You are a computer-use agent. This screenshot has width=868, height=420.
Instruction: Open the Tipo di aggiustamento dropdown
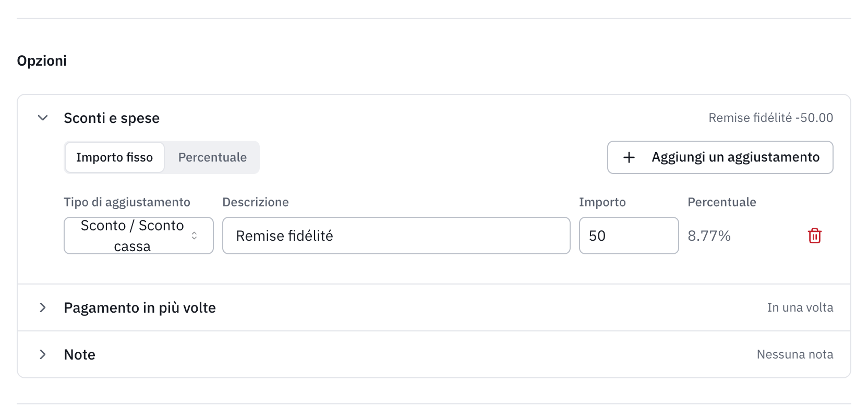pyautogui.click(x=139, y=236)
